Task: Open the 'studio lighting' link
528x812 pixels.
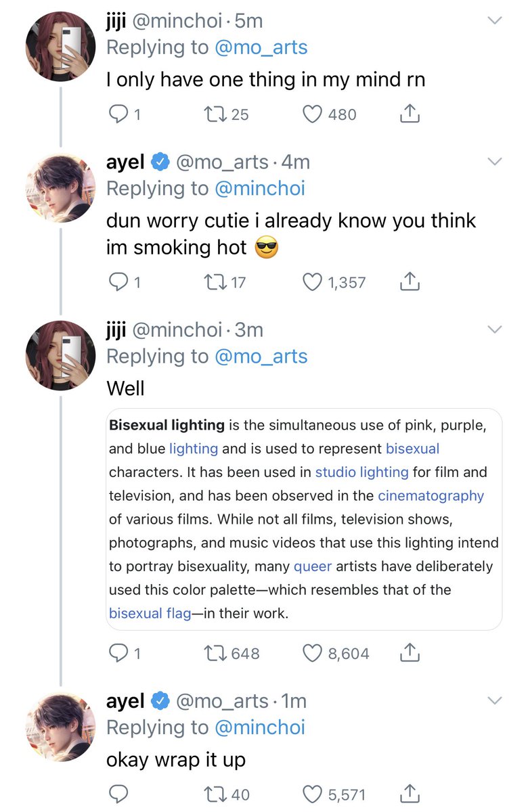Action: pyautogui.click(x=361, y=472)
